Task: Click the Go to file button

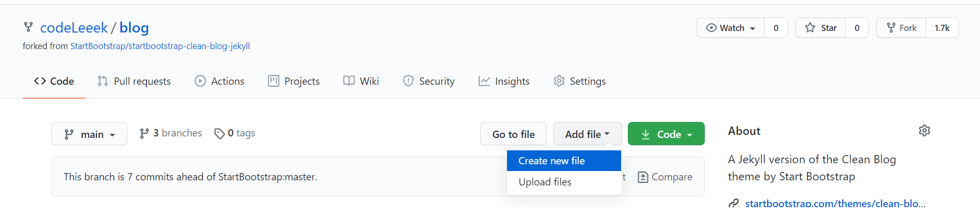Action: (x=513, y=134)
